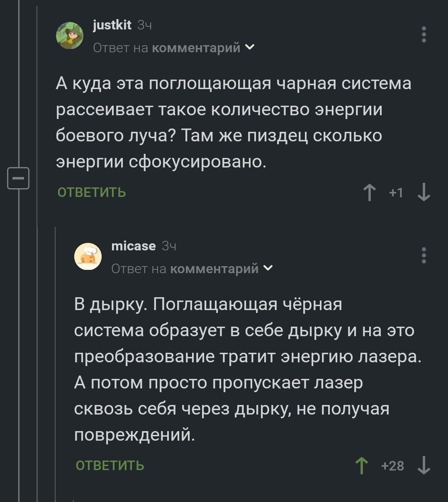This screenshot has height=502, width=448.
Task: Open three-dot menu on micase's comment
Action: [424, 255]
